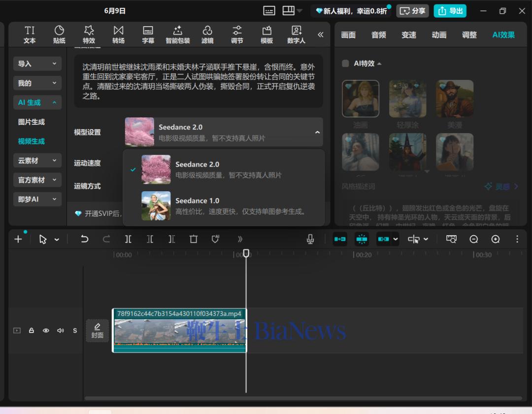This screenshot has width=532, height=414.
Task: Open the 模板 templates panel
Action: tap(266, 34)
